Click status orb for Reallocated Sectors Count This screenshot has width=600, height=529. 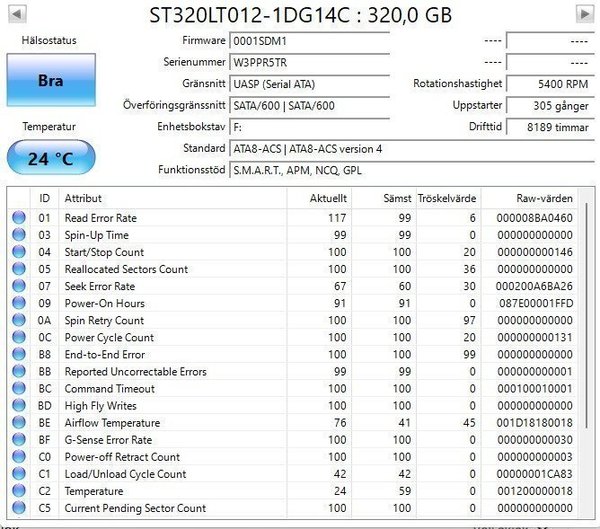[18, 269]
